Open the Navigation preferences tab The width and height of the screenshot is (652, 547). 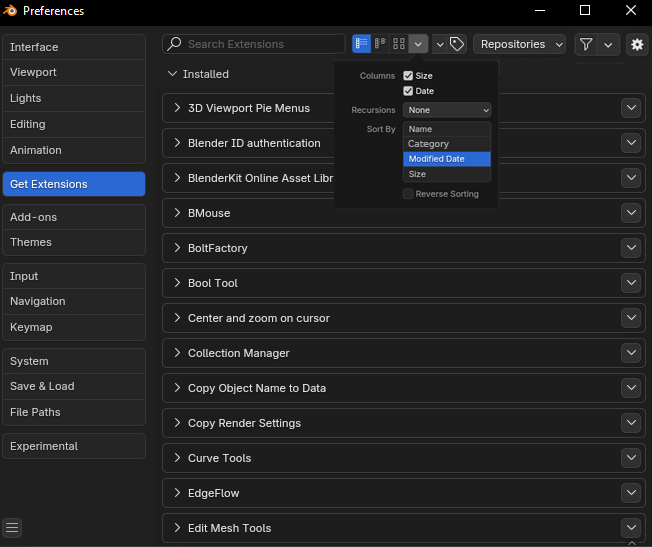tap(74, 301)
